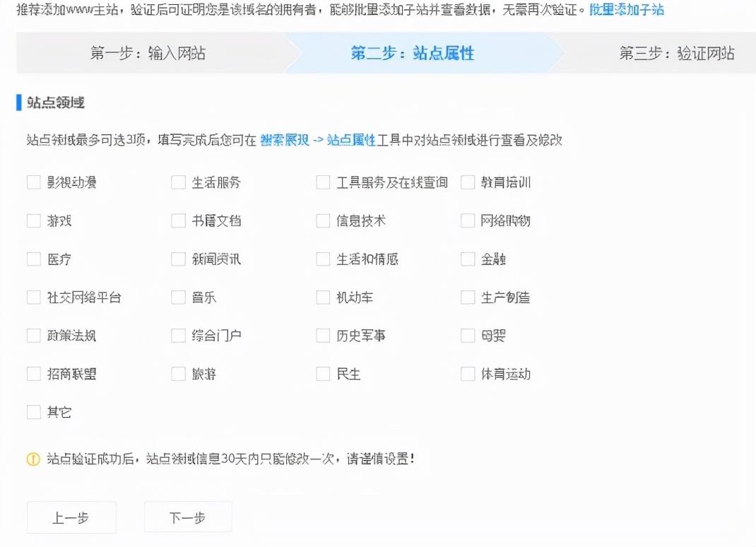
Task: Check the 综合门户 checkbox
Action: [x=178, y=335]
